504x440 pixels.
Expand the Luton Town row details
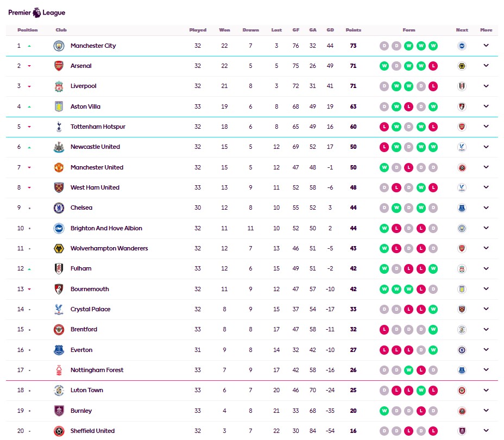coord(486,390)
